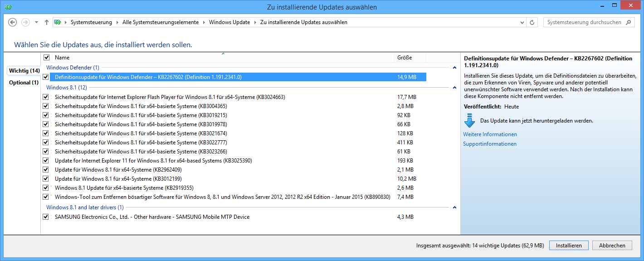
Task: Open breadcrumb arrow after Systemsteuerung
Action: pyautogui.click(x=117, y=22)
